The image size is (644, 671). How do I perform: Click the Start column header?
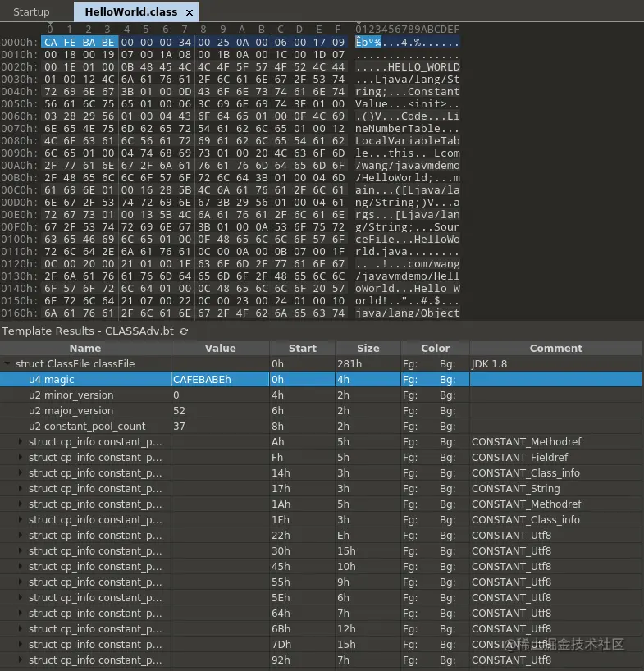click(303, 349)
